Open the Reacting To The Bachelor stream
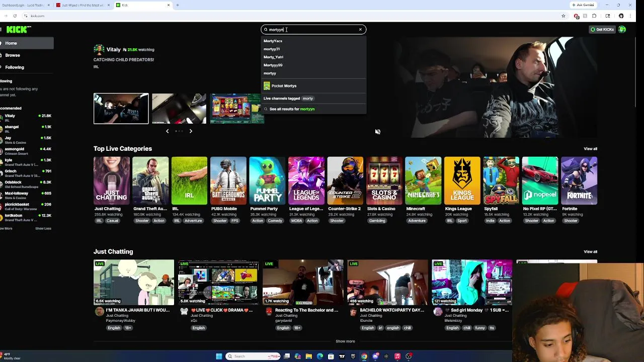 click(x=303, y=283)
